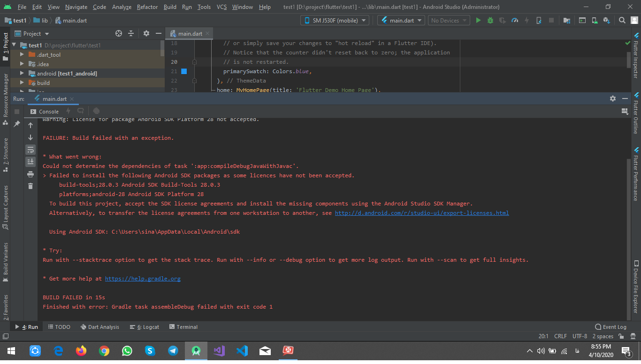This screenshot has height=364, width=641.
Task: Open the Project view selector dropdown
Action: (x=32, y=33)
